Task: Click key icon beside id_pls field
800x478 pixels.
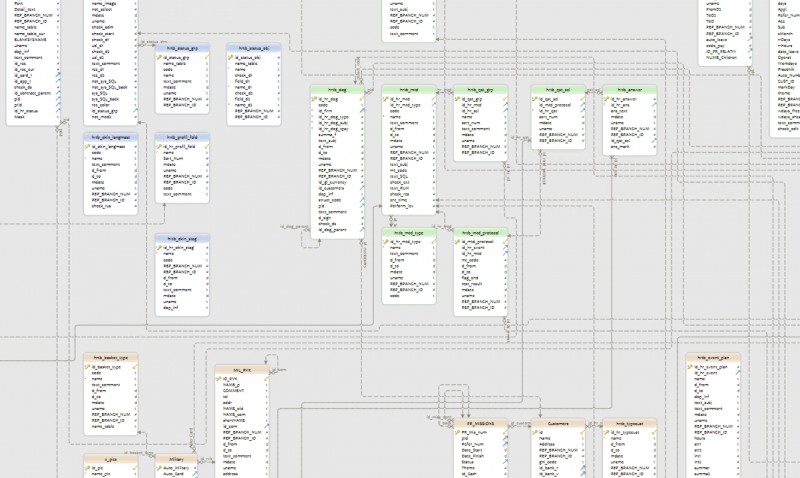Action: [x=88, y=468]
